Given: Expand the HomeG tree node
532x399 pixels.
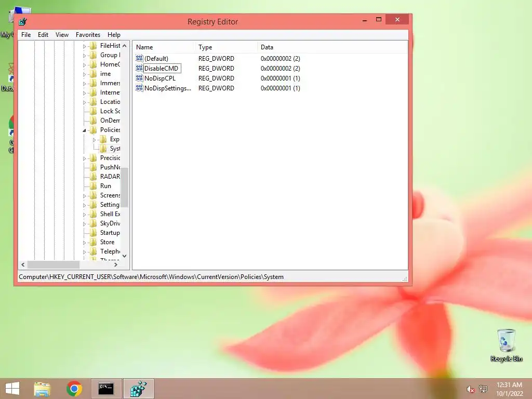Looking at the screenshot, I should tap(84, 65).
